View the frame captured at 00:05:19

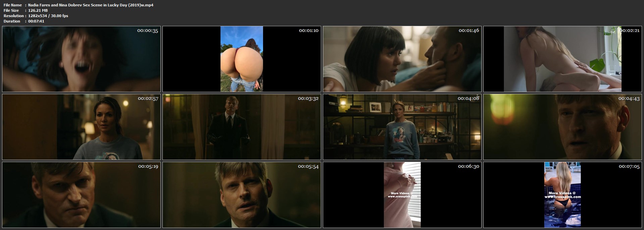click(x=82, y=195)
